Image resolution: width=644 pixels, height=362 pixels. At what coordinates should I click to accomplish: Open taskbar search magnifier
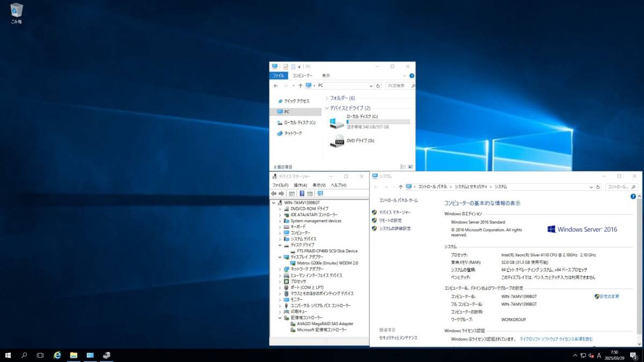pyautogui.click(x=24, y=355)
